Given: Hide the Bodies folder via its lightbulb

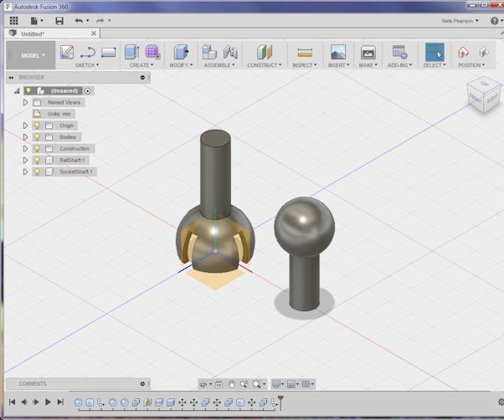Looking at the screenshot, I should tap(37, 137).
